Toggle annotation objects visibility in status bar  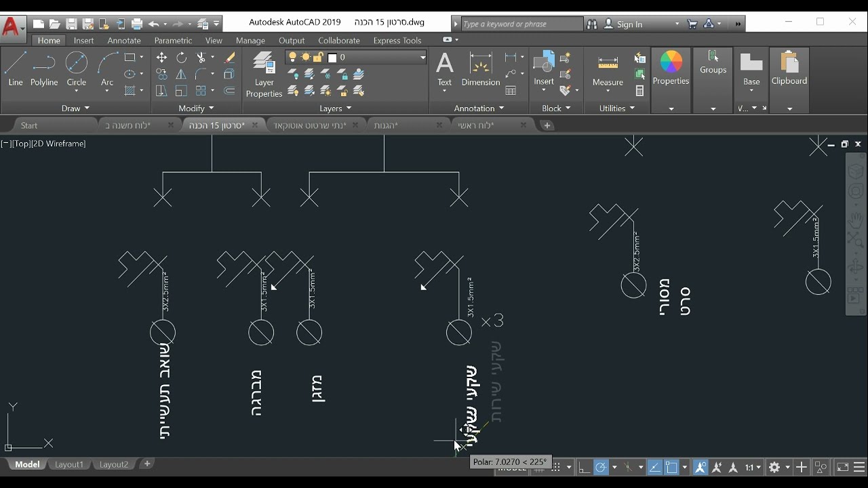click(x=701, y=467)
